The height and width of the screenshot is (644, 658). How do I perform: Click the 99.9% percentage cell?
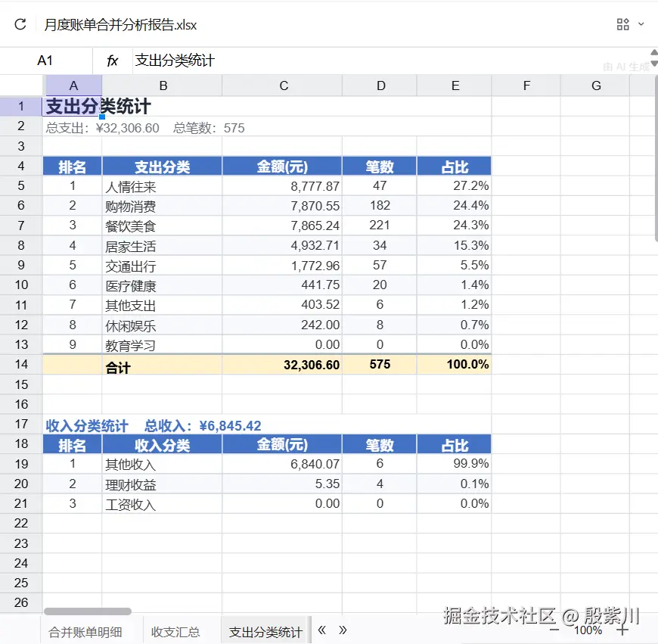click(x=455, y=464)
